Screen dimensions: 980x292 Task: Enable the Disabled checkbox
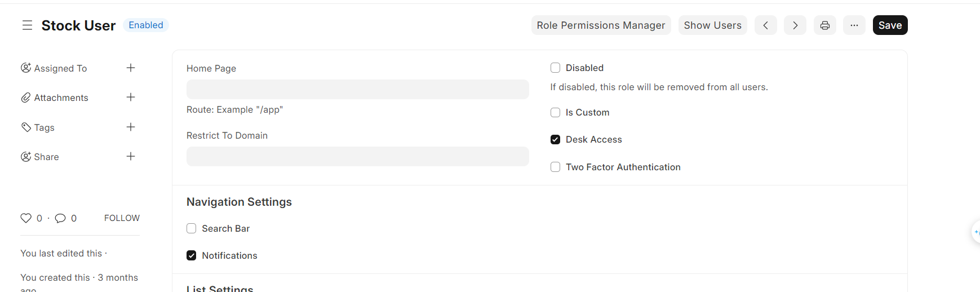pyautogui.click(x=555, y=68)
